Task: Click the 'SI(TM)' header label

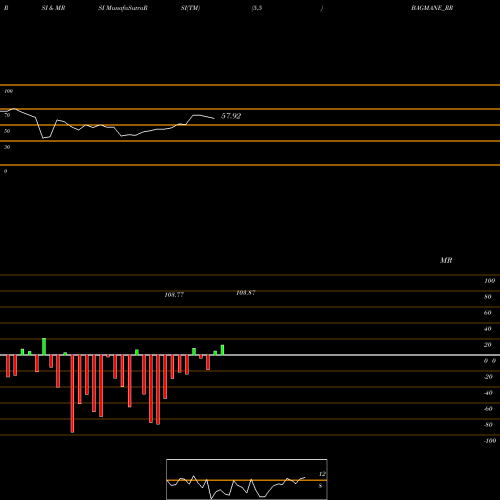Action: [x=190, y=8]
